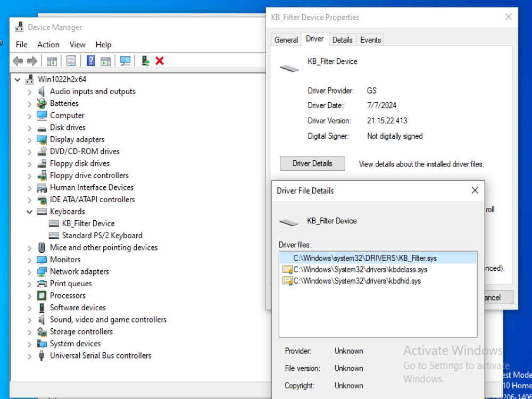Click the Win1022h2x64 computer name label
Screen dimensions: 532x399
pos(62,79)
